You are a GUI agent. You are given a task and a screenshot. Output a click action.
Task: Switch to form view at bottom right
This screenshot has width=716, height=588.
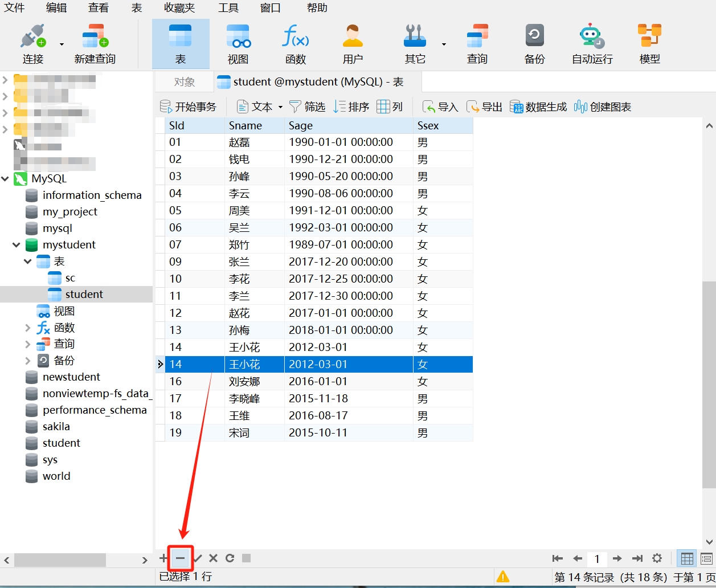coord(706,558)
